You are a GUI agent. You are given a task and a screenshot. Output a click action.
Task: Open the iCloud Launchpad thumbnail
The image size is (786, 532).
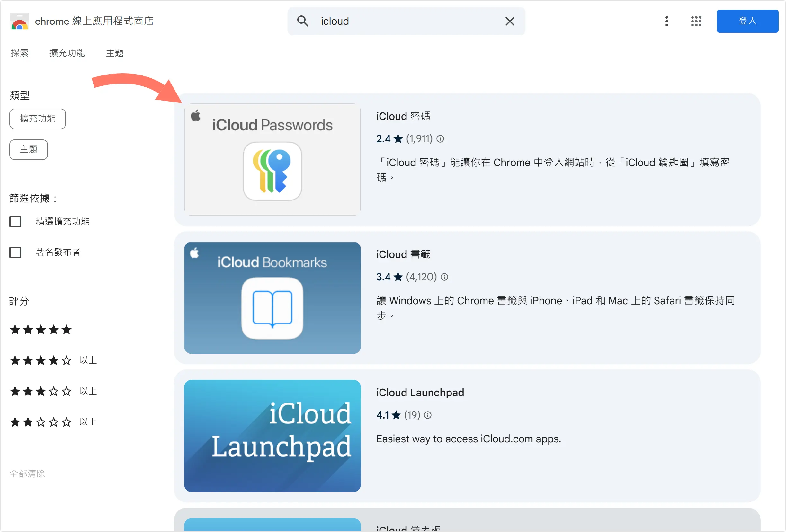(x=272, y=436)
